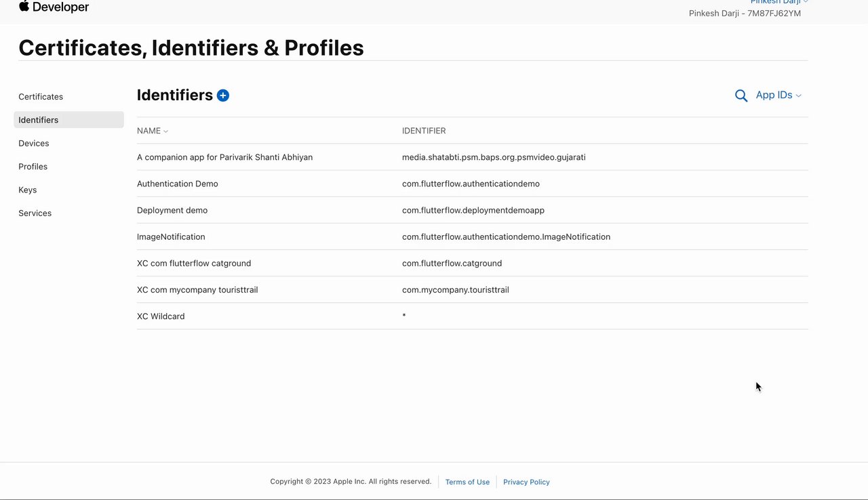Open the Services section
The height and width of the screenshot is (500, 868).
coord(35,213)
